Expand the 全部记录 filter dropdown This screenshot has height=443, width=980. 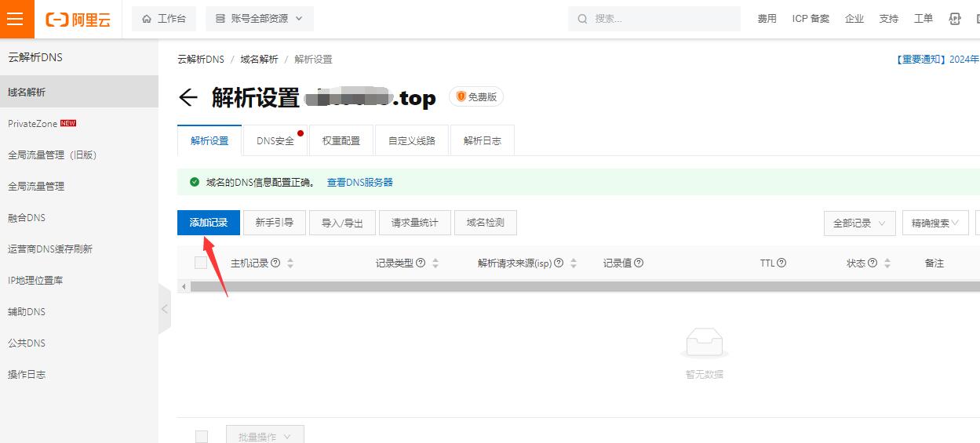pos(859,223)
